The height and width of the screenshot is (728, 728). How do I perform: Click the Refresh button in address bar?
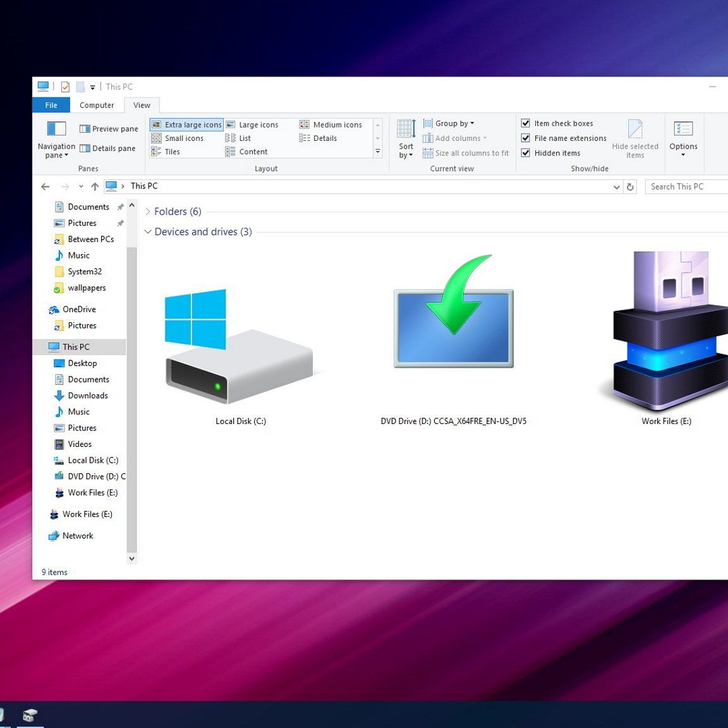(x=630, y=186)
